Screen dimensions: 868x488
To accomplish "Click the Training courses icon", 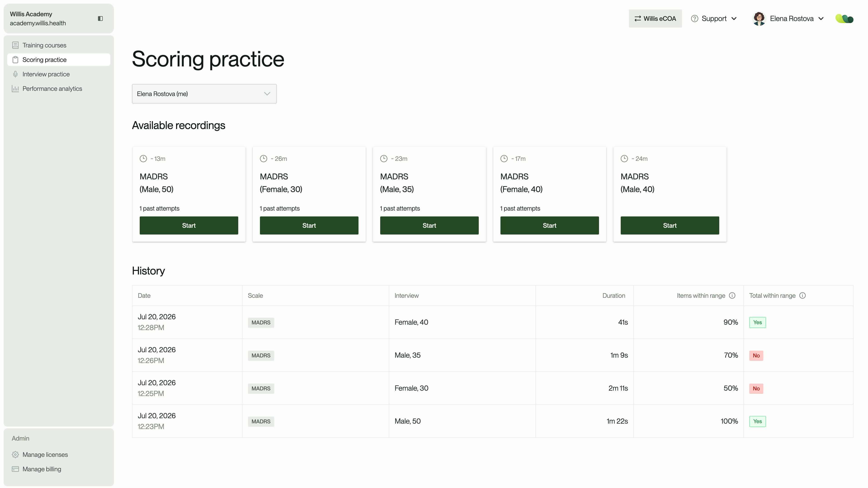I will (x=15, y=45).
